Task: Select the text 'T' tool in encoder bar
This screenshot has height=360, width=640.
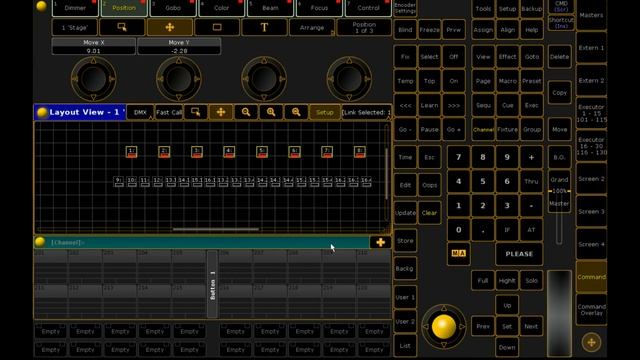Action: [264, 27]
